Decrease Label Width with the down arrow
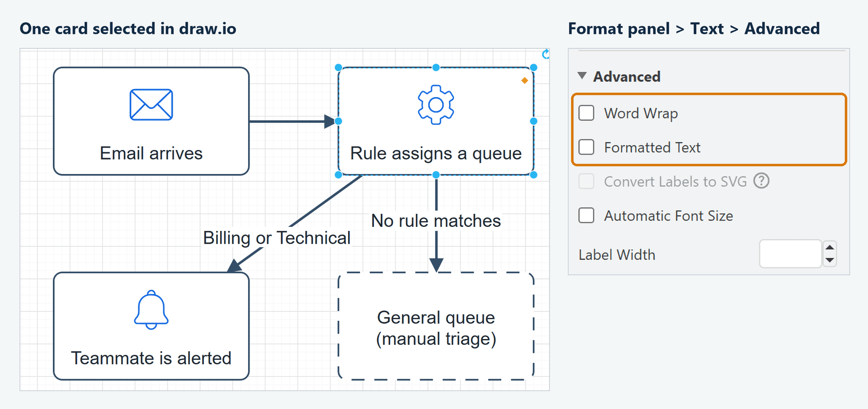 click(830, 260)
